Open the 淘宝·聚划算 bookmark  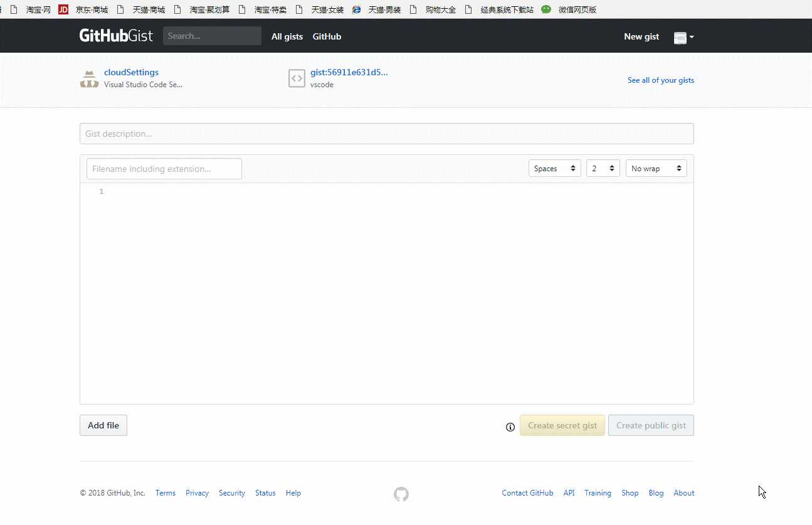(209, 10)
